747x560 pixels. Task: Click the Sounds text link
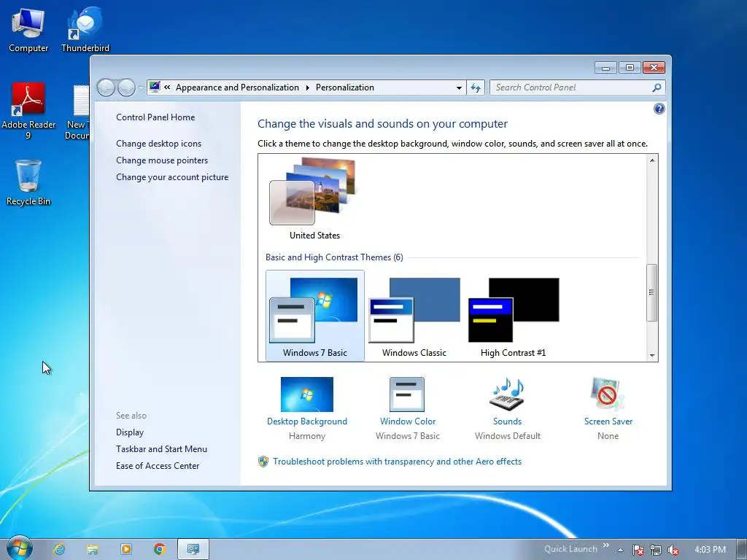[508, 421]
